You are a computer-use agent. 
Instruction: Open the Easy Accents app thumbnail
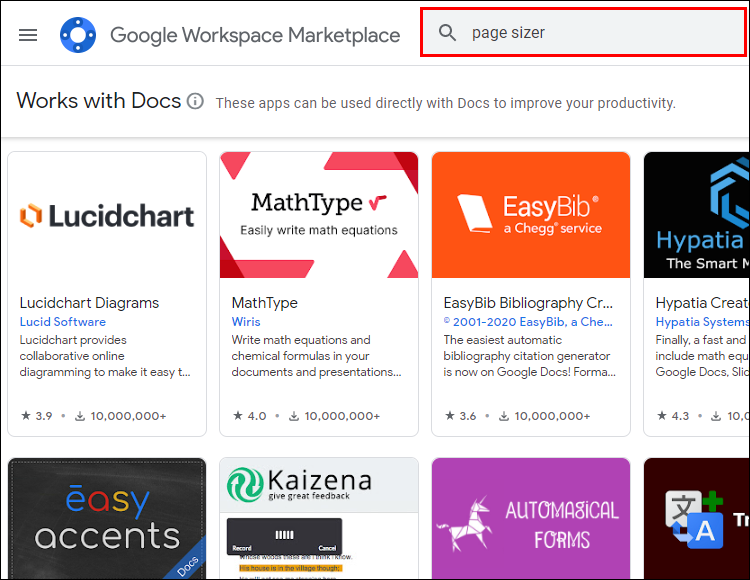click(107, 519)
